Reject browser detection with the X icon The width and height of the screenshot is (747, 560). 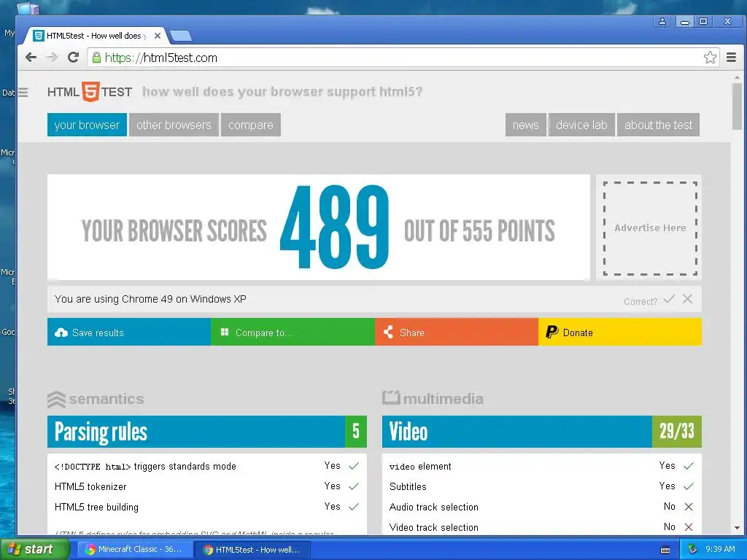pyautogui.click(x=687, y=299)
